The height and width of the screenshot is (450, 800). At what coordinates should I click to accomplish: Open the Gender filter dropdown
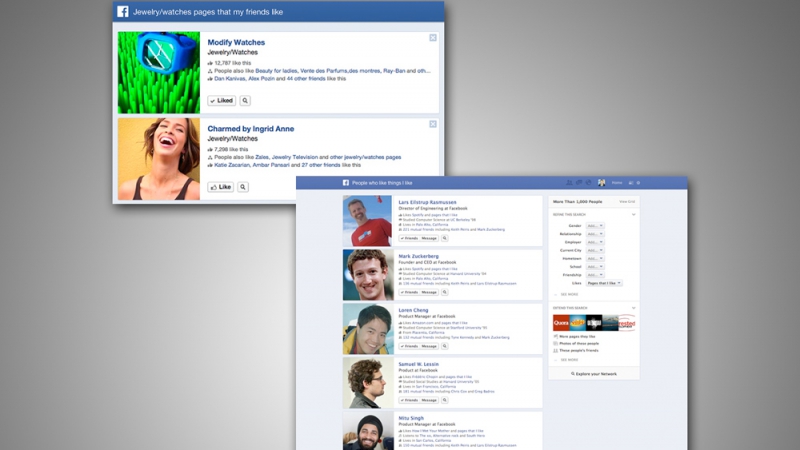coord(594,226)
